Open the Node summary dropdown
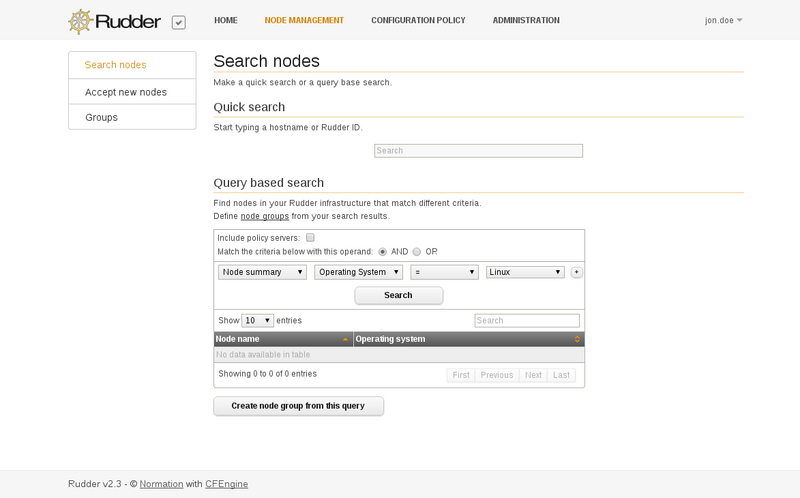Image resolution: width=800 pixels, height=498 pixels. point(262,272)
